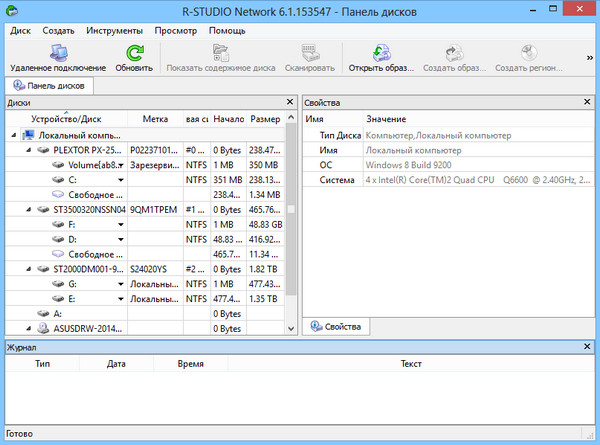This screenshot has width=600, height=445.
Task: Open the dropdown arrow next to drive G:
Action: [x=121, y=284]
